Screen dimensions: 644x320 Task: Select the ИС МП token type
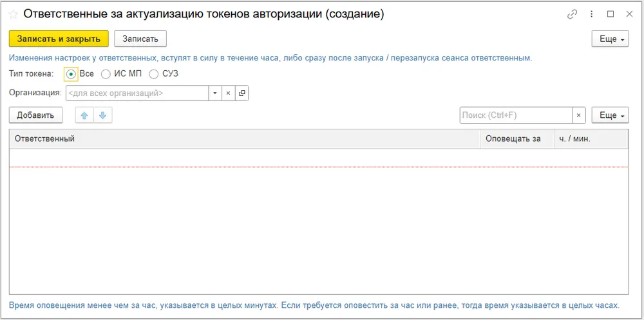click(x=106, y=74)
